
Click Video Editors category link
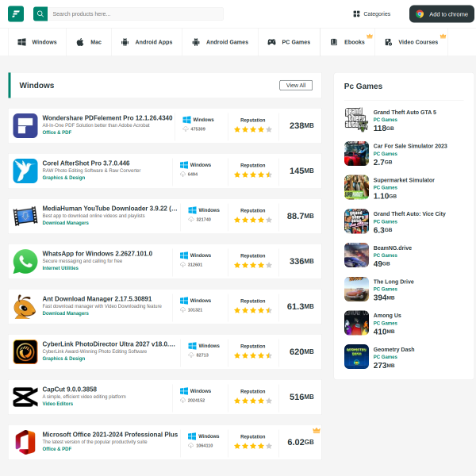click(x=58, y=404)
